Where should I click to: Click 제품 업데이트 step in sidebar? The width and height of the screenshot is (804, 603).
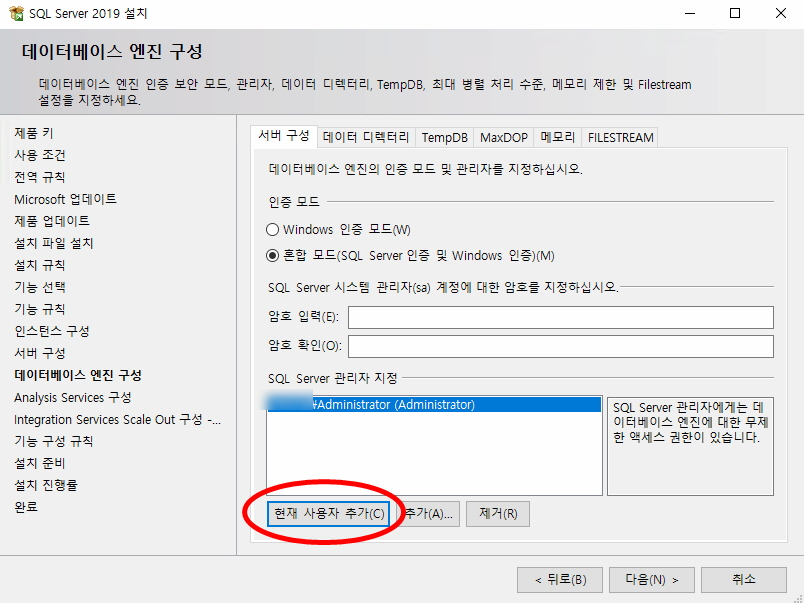pos(52,222)
